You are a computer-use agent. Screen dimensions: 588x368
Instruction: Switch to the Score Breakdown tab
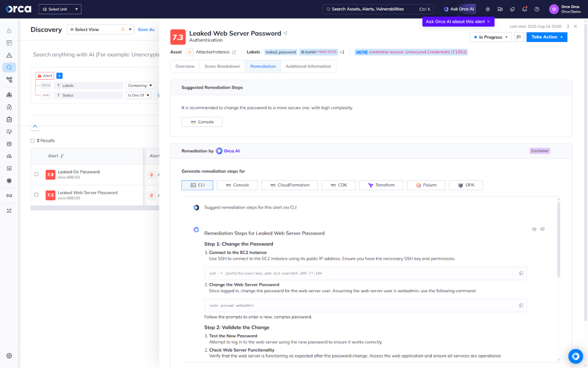pyautogui.click(x=222, y=67)
